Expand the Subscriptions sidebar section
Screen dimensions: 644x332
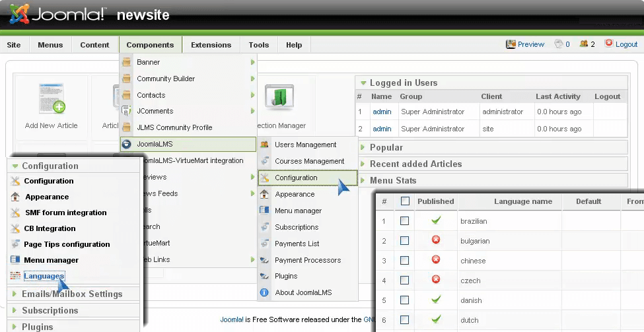(x=15, y=310)
